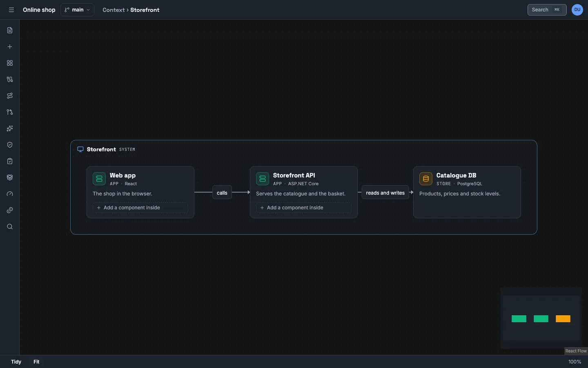Click the React Flow attribution link
588x368 pixels.
(576, 351)
